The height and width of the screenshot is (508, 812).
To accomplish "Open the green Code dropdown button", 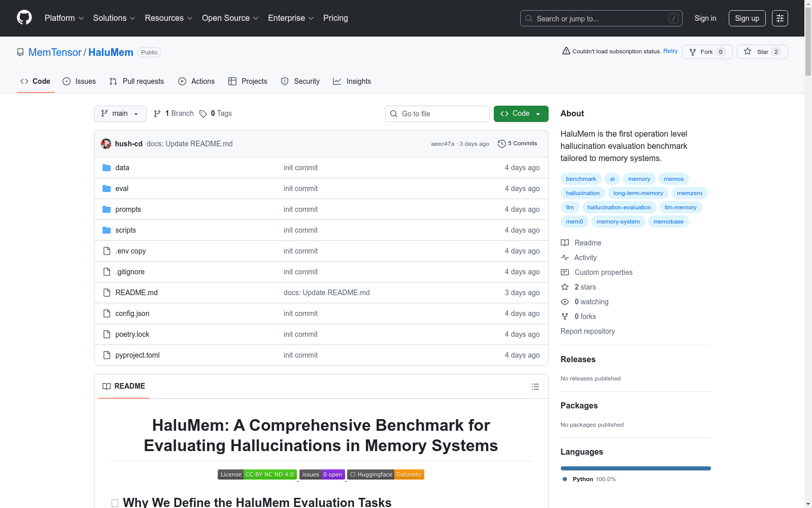I will pyautogui.click(x=521, y=114).
